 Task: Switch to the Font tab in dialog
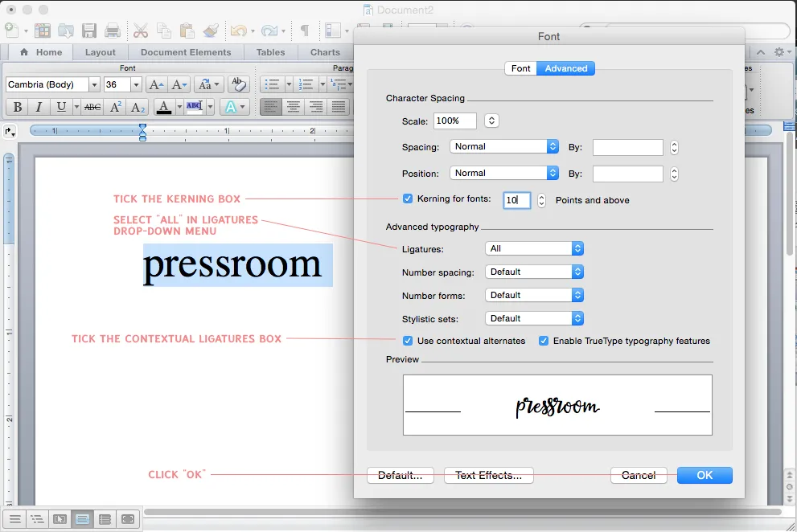click(x=520, y=68)
